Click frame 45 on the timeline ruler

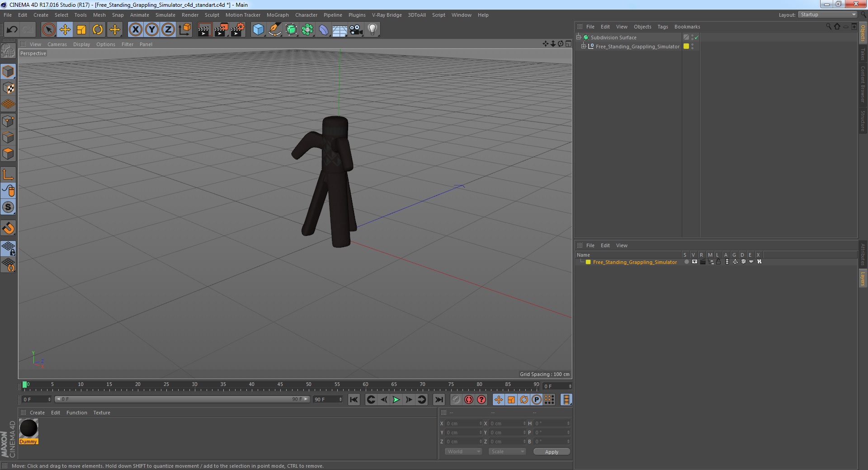[x=280, y=385]
